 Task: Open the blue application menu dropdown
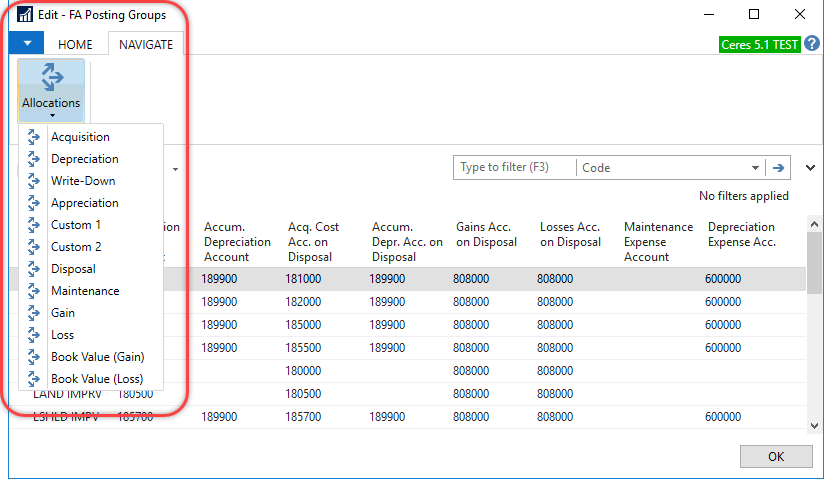pos(27,44)
